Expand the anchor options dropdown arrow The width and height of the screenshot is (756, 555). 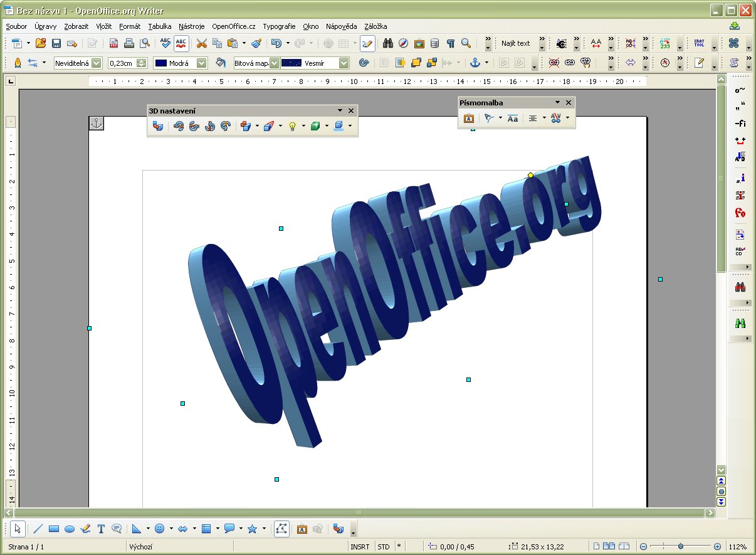[x=486, y=63]
